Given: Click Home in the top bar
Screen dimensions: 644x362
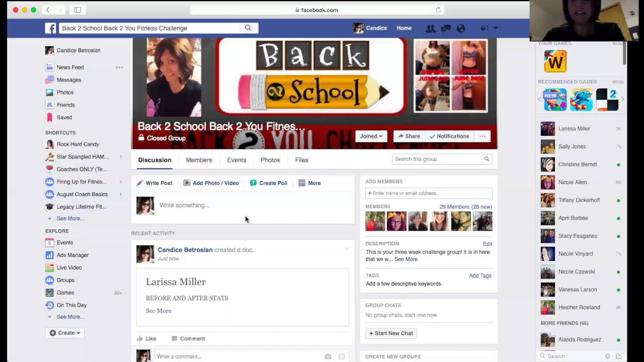Looking at the screenshot, I should (404, 28).
